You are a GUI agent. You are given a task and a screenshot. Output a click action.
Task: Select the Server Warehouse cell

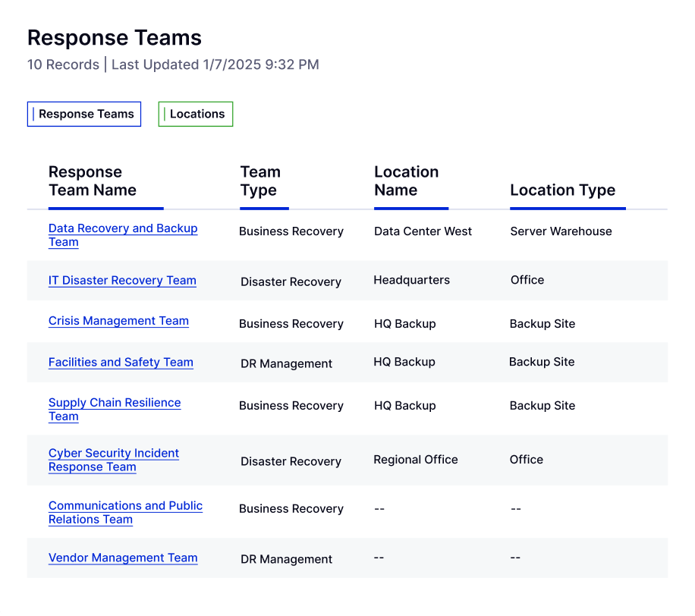click(x=561, y=231)
